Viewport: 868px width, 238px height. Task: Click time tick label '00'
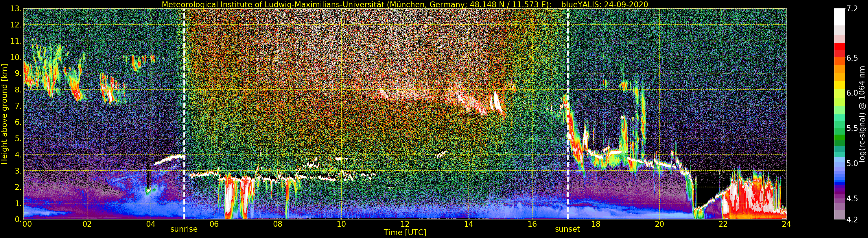click(27, 224)
